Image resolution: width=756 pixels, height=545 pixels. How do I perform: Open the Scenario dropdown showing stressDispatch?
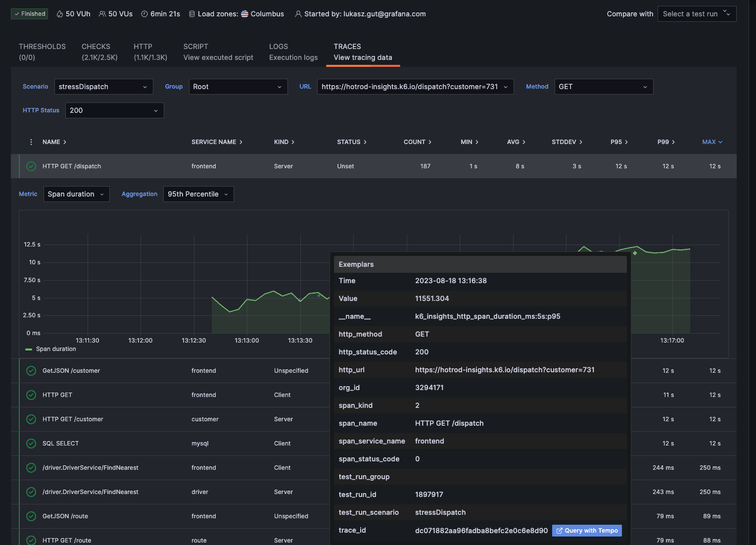tap(103, 87)
